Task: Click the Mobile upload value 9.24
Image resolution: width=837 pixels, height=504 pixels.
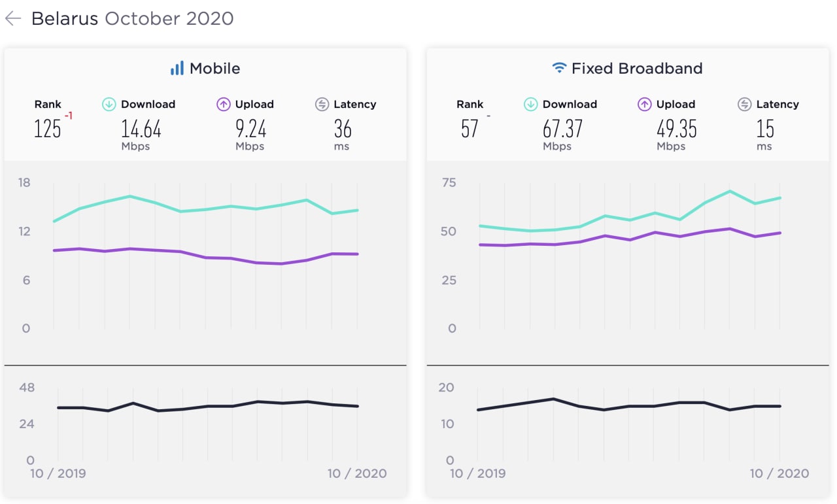Action: coord(251,129)
